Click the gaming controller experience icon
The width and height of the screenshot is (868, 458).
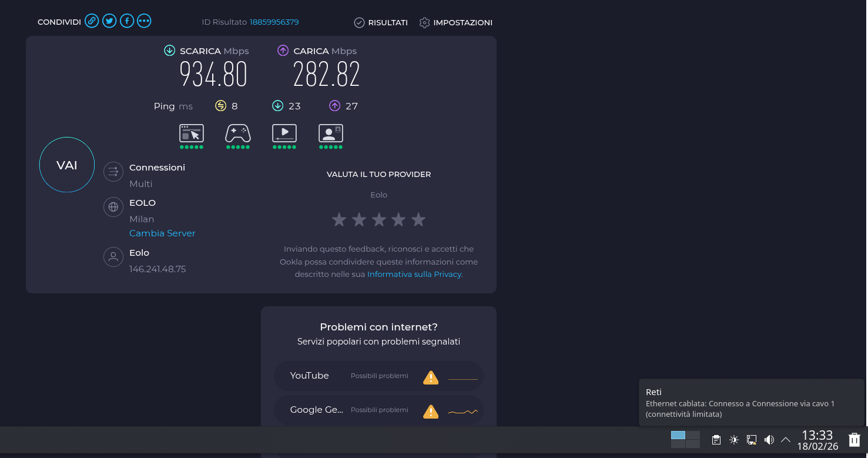click(238, 133)
